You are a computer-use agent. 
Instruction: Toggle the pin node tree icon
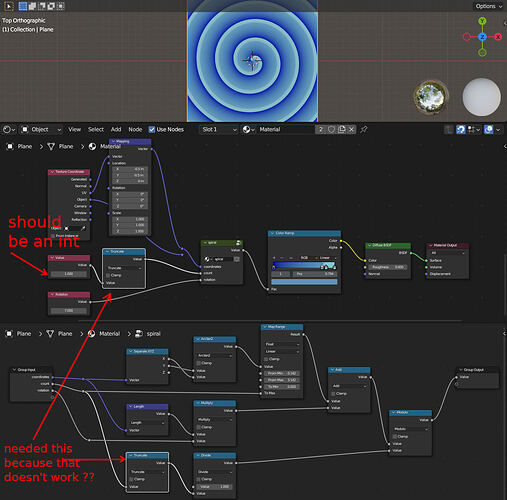point(364,129)
